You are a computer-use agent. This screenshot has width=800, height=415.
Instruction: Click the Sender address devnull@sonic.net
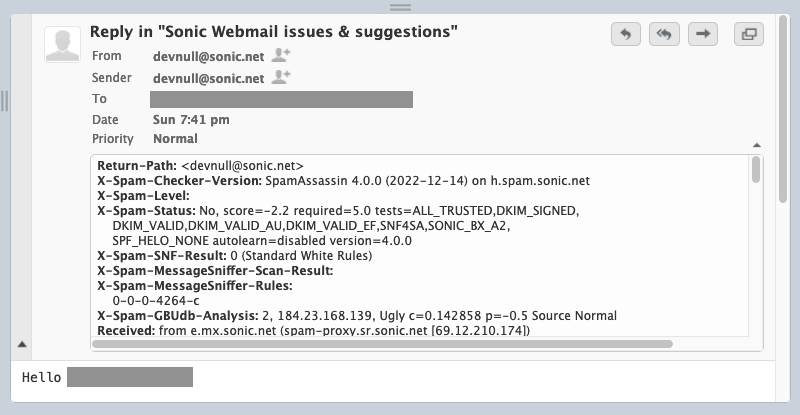pos(208,79)
